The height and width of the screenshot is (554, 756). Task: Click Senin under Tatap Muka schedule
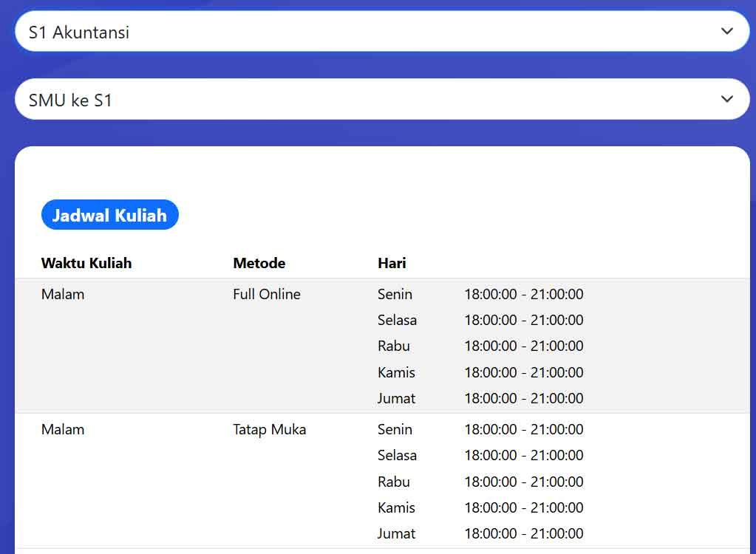395,429
